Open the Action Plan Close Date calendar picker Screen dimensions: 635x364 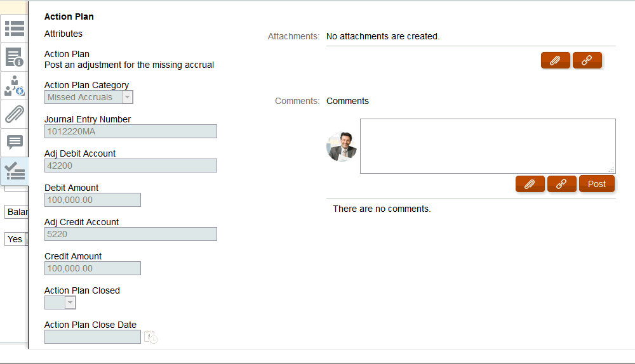coord(150,337)
